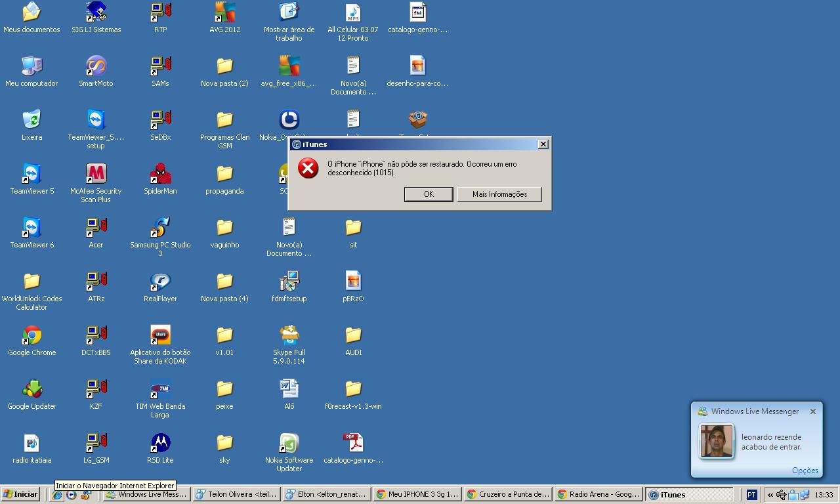This screenshot has width=840, height=504.
Task: Select the Nokia Software Updater shortcut
Action: coord(289,442)
